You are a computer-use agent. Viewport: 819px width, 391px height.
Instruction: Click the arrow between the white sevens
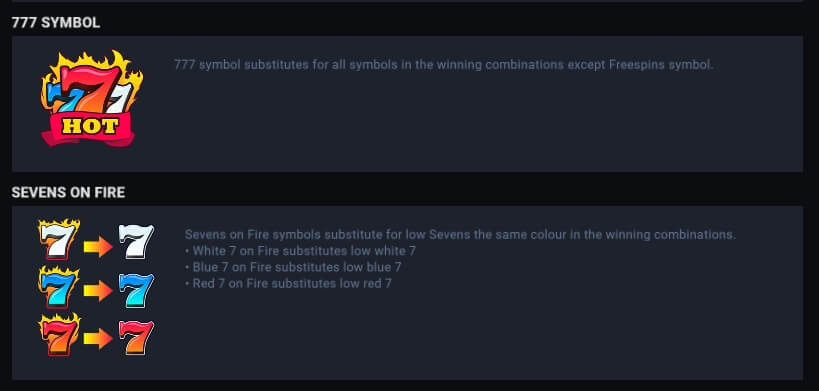pyautogui.click(x=98, y=246)
